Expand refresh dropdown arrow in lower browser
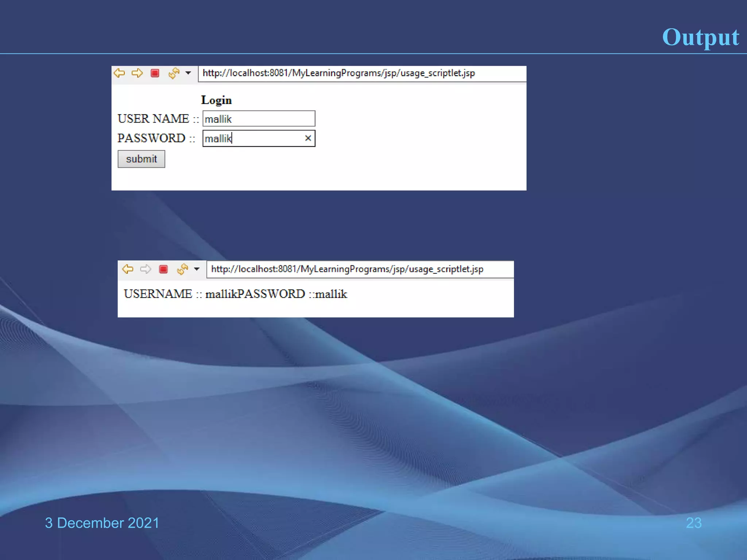 pyautogui.click(x=197, y=269)
